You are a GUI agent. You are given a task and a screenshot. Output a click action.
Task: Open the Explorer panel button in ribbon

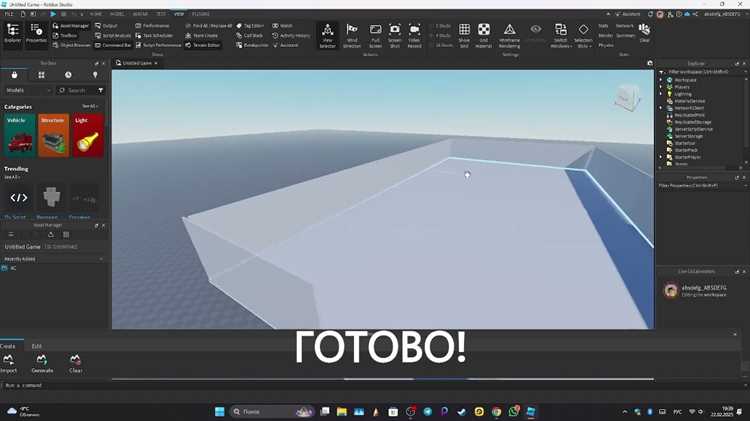pos(12,34)
